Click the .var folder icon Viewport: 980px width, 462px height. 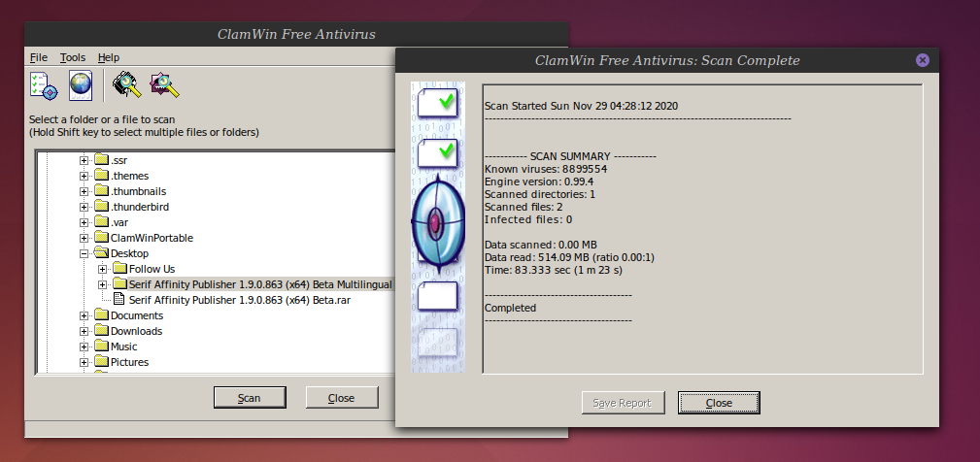(101, 222)
